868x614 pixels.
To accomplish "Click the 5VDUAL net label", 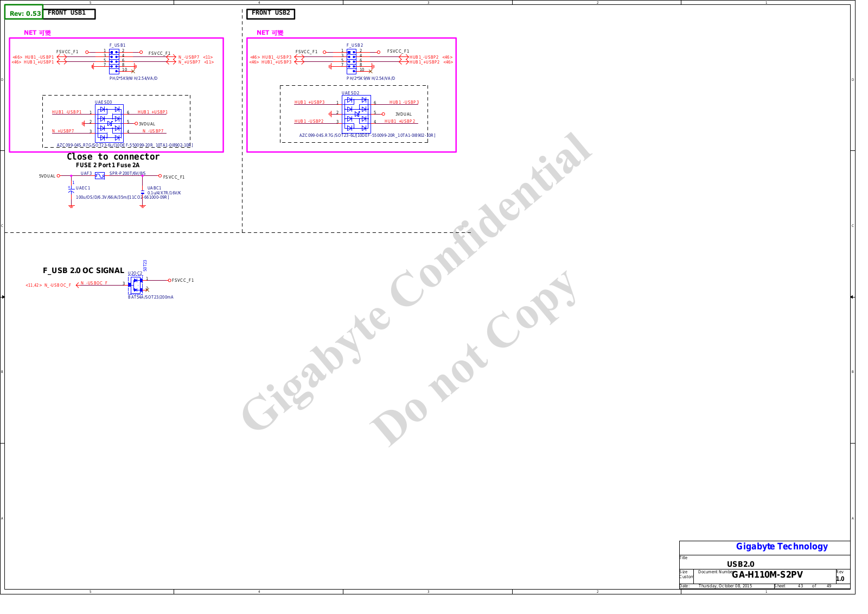I will [x=47, y=176].
